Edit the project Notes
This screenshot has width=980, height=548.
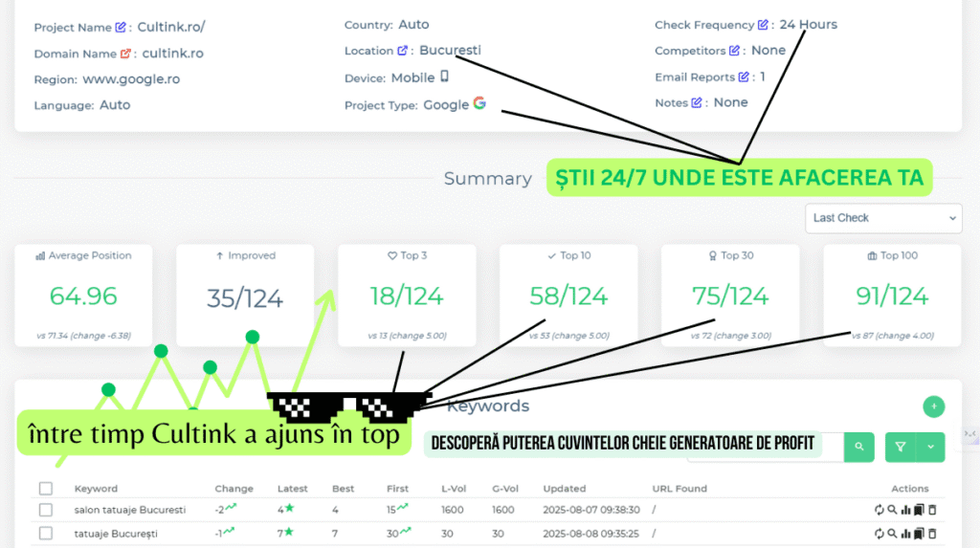[x=697, y=102]
